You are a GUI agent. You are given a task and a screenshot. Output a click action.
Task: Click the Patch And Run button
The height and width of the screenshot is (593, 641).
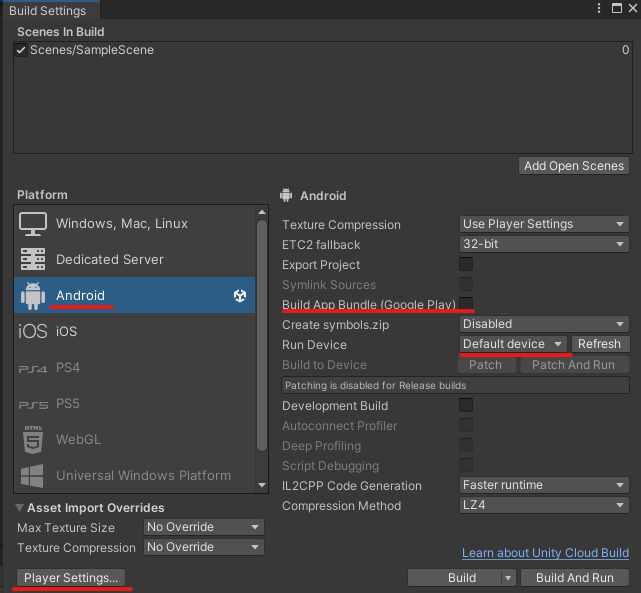pos(574,365)
